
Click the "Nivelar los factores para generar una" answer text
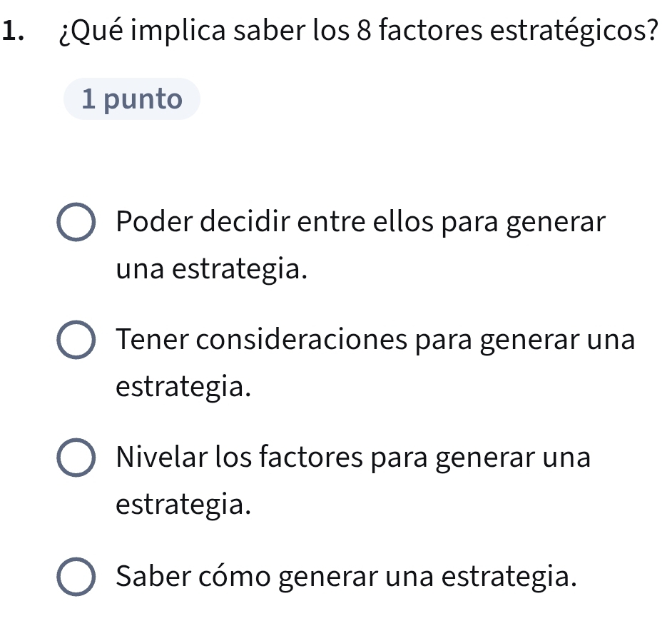point(353,458)
